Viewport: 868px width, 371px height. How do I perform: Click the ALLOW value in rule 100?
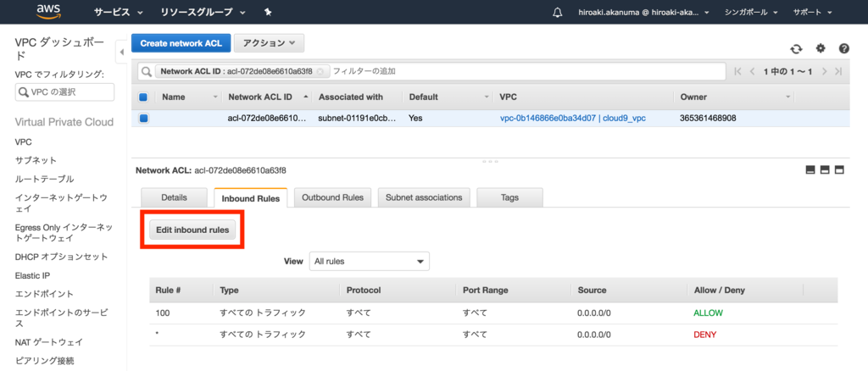(708, 313)
